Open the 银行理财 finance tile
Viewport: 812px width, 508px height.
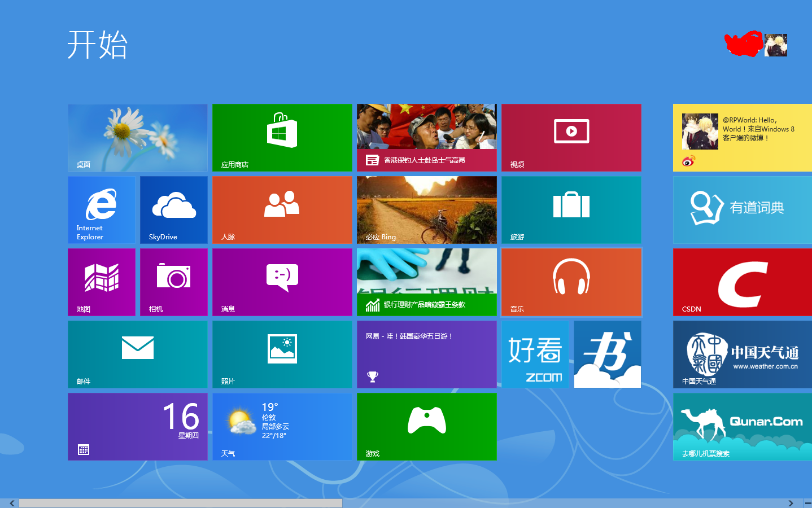(x=427, y=282)
